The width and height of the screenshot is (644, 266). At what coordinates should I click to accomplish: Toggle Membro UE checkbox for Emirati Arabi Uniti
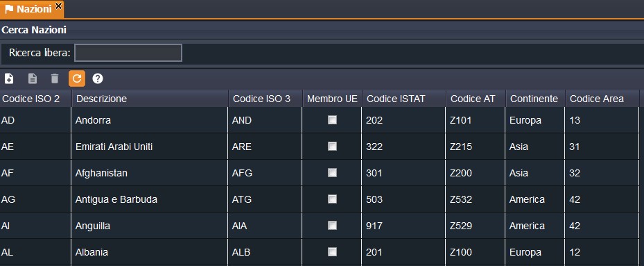click(x=332, y=146)
